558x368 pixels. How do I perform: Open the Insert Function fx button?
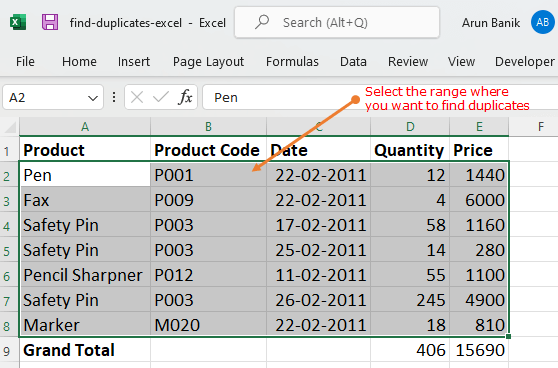point(185,97)
